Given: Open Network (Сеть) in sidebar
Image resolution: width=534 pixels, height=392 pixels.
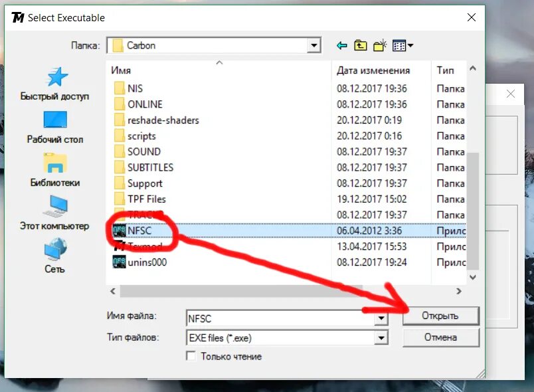Looking at the screenshot, I should pyautogui.click(x=55, y=256).
